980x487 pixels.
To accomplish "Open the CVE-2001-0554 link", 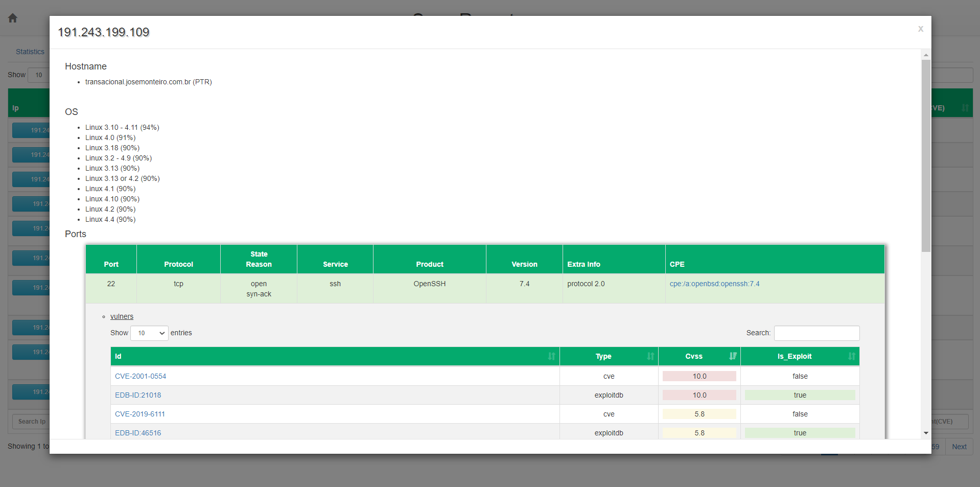I will (141, 376).
